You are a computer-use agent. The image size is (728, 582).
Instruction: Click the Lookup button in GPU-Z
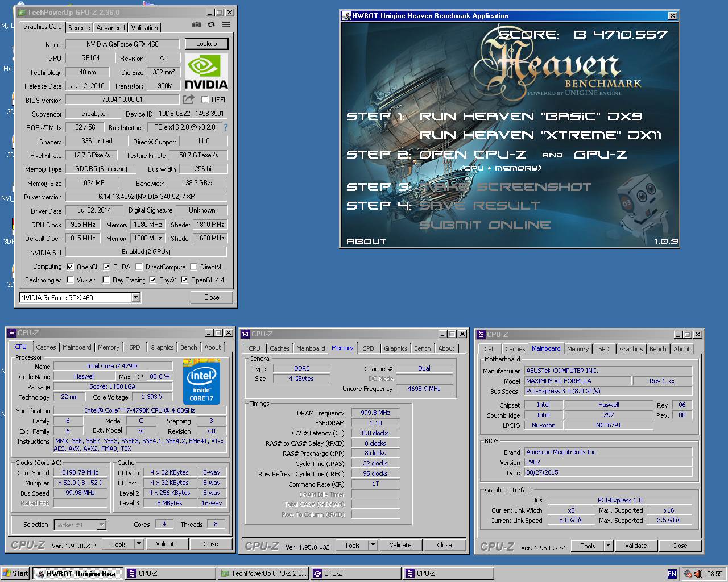(206, 44)
